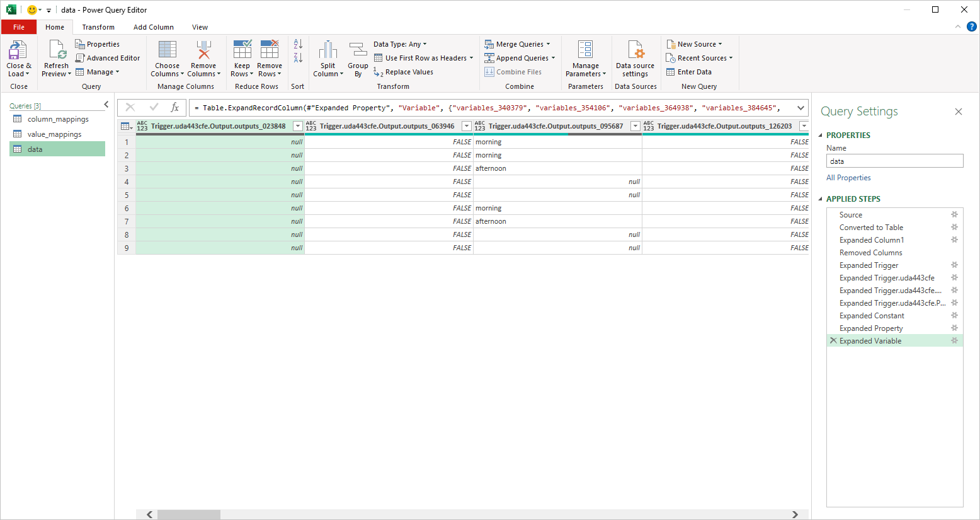Image resolution: width=980 pixels, height=520 pixels.
Task: Click the query Name input field
Action: 895,161
